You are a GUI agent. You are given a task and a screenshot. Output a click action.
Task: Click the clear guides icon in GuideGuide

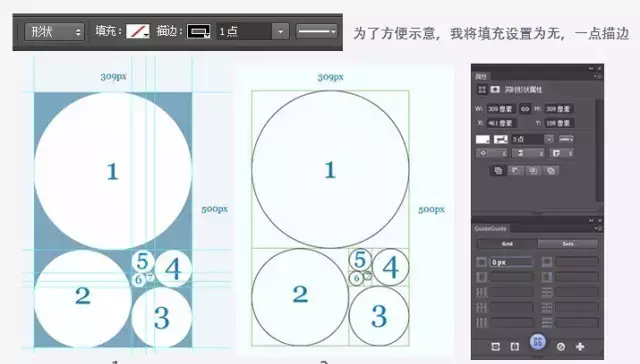click(x=561, y=346)
